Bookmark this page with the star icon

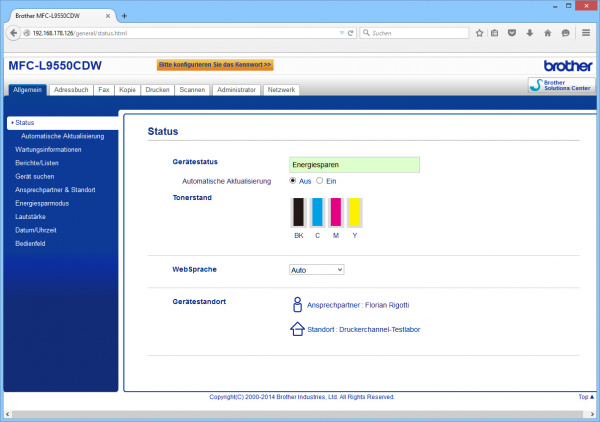[479, 33]
